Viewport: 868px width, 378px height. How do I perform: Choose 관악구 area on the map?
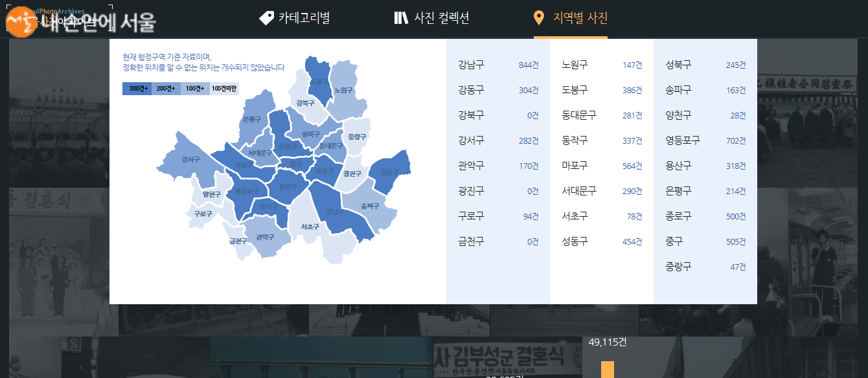(x=265, y=238)
